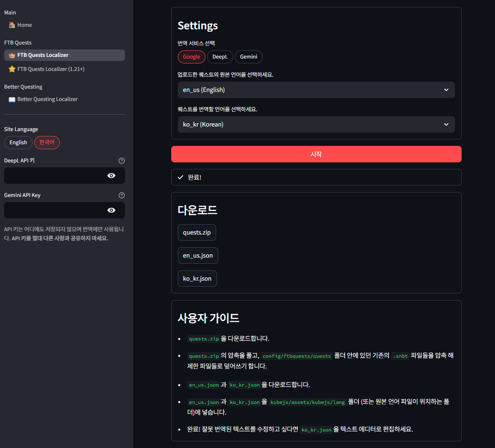Viewport: 495px width, 448px height.
Task: Choose Google translation service
Action: tap(191, 57)
